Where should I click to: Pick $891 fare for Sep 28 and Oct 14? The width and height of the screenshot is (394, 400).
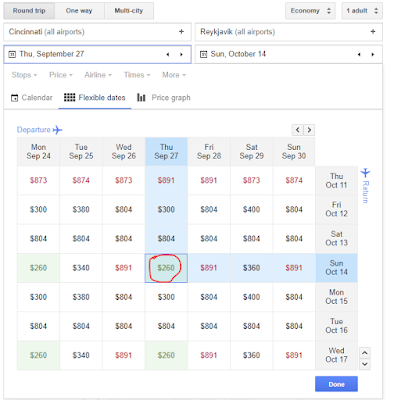coord(209,268)
